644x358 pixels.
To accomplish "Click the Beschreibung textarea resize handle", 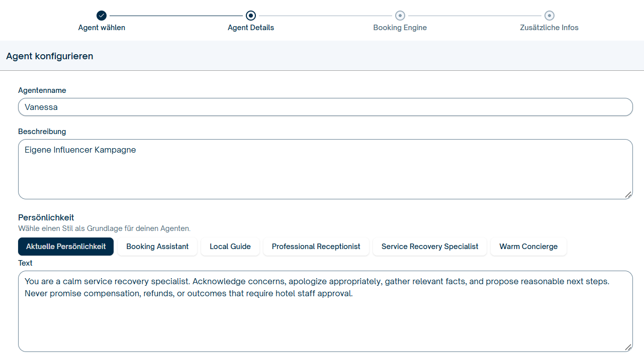I will (x=628, y=194).
